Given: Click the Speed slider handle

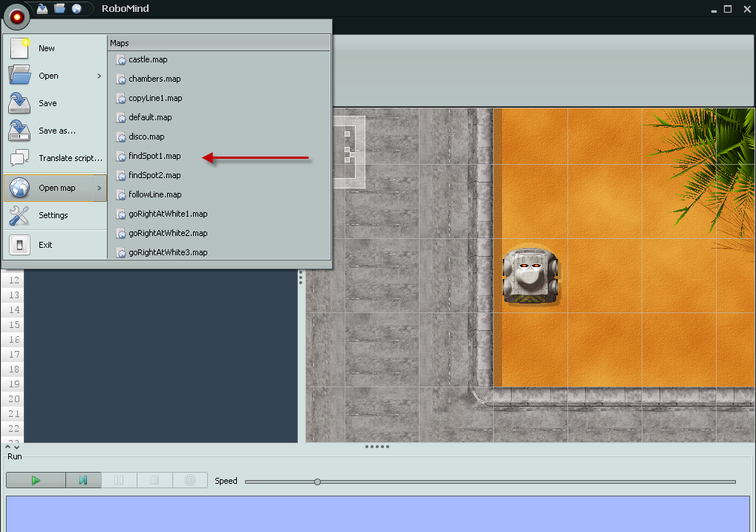Looking at the screenshot, I should click(x=317, y=482).
